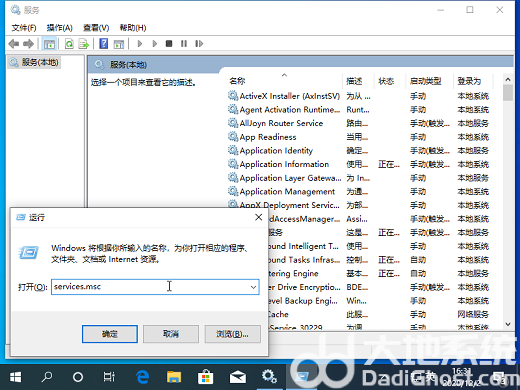
Task: Open the Mail app on the taskbar
Action: coord(237,377)
